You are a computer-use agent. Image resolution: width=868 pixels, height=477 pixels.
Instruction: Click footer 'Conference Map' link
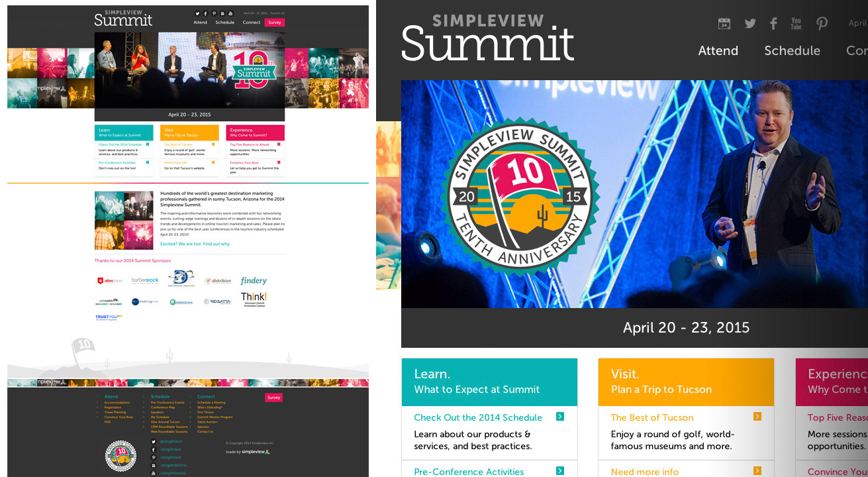coord(163,407)
